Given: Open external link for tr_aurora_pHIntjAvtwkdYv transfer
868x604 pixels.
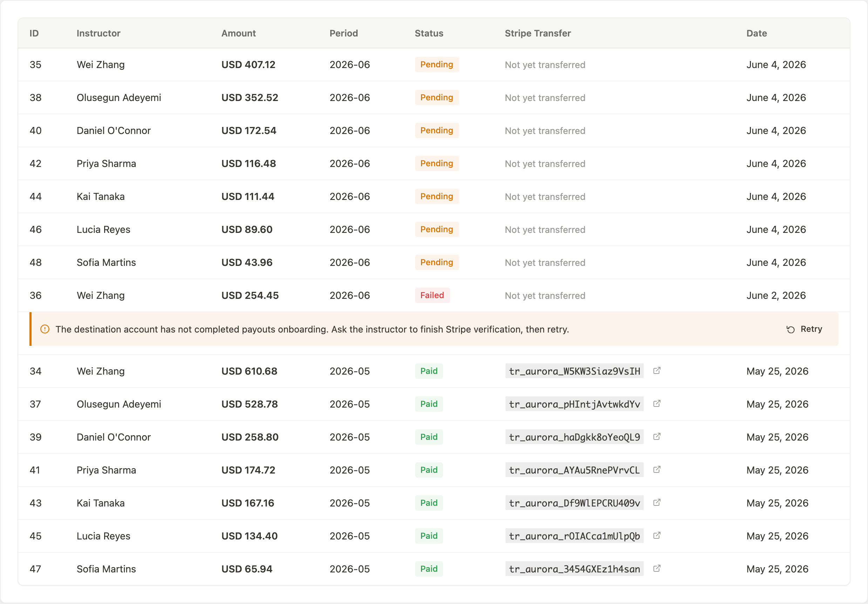Looking at the screenshot, I should pyautogui.click(x=657, y=404).
